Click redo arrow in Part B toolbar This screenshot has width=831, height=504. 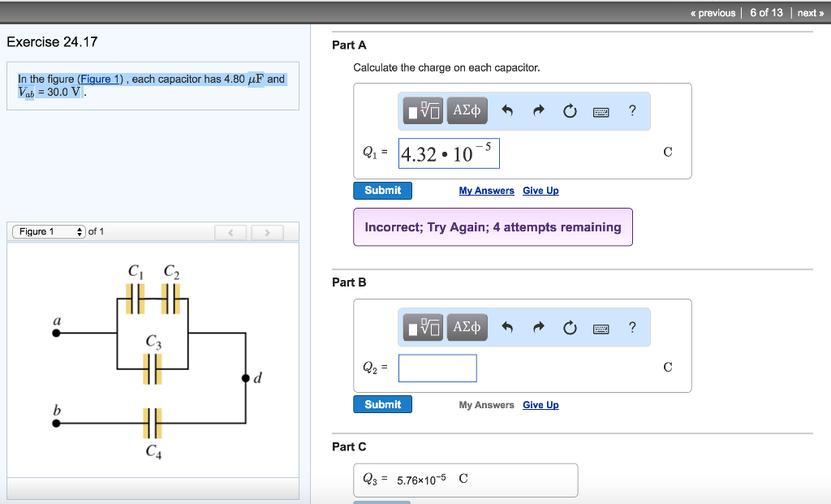pyautogui.click(x=539, y=327)
